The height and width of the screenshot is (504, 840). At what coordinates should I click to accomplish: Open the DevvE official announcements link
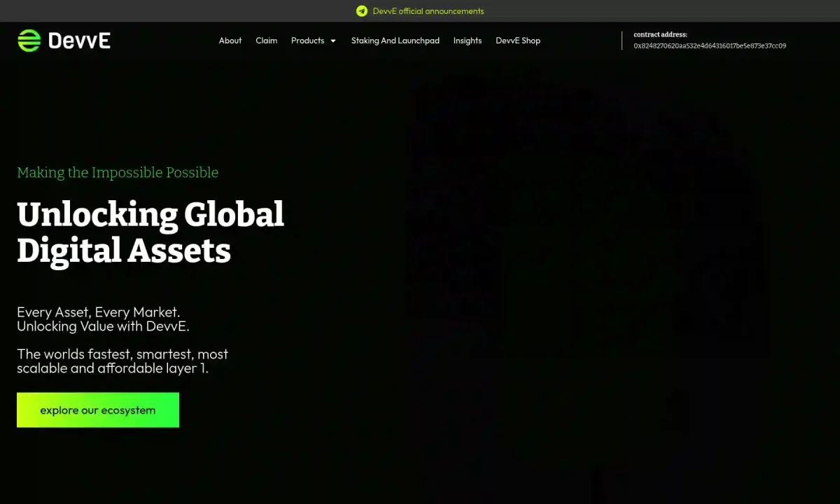point(428,11)
